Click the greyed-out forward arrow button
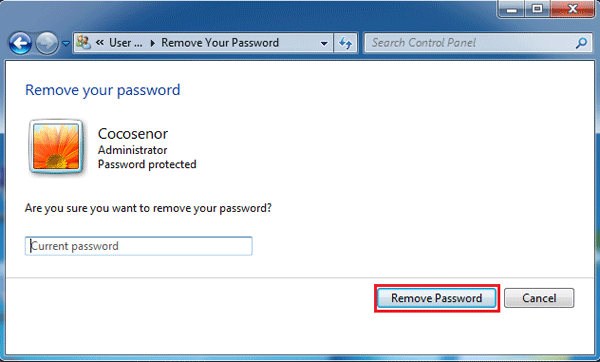This screenshot has width=600, height=362. pyautogui.click(x=47, y=43)
